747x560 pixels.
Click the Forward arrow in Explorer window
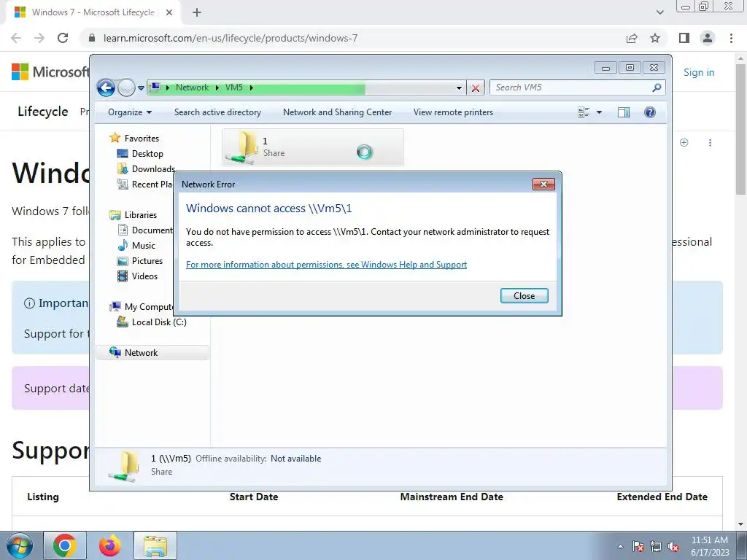[126, 87]
